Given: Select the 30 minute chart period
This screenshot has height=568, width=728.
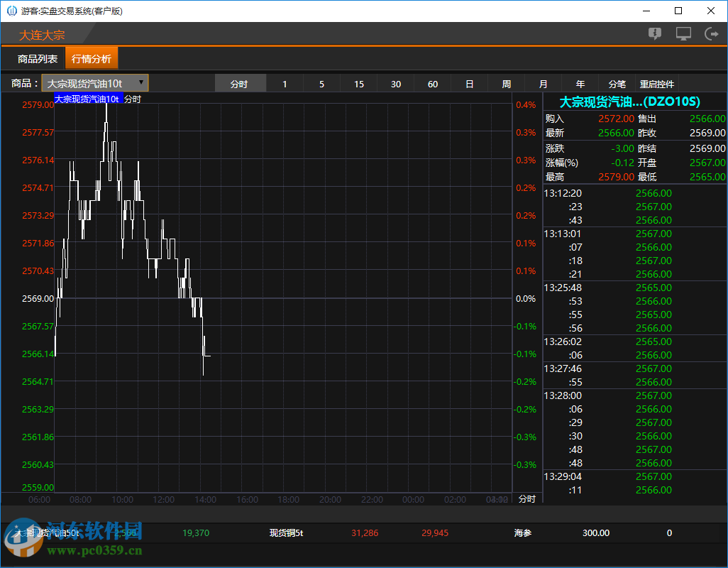Looking at the screenshot, I should [x=396, y=84].
